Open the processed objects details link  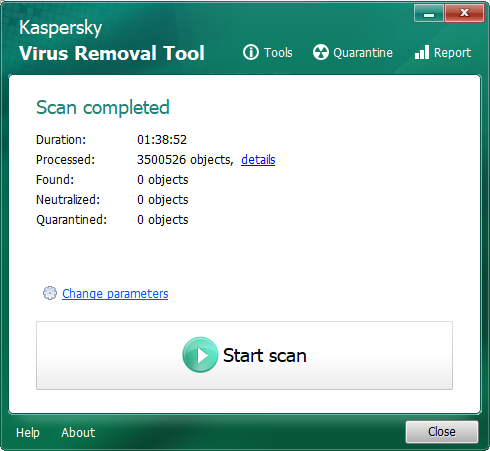258,160
